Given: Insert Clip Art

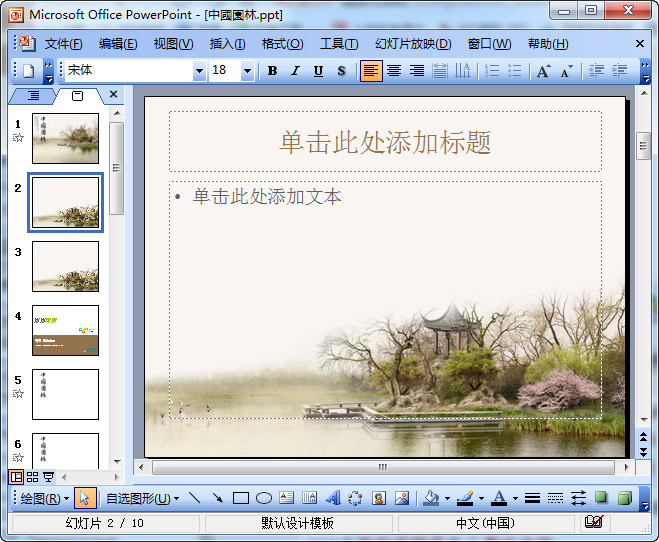Looking at the screenshot, I should pyautogui.click(x=379, y=498).
